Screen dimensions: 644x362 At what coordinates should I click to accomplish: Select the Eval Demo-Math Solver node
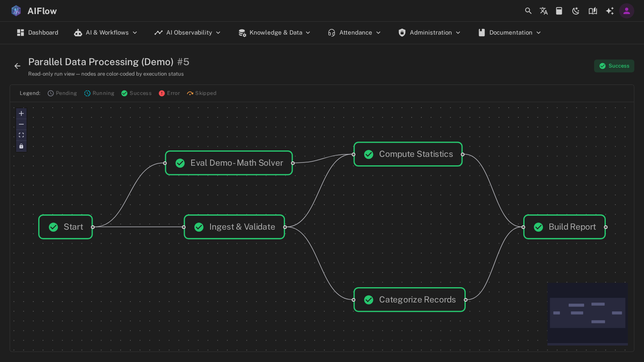coord(229,163)
